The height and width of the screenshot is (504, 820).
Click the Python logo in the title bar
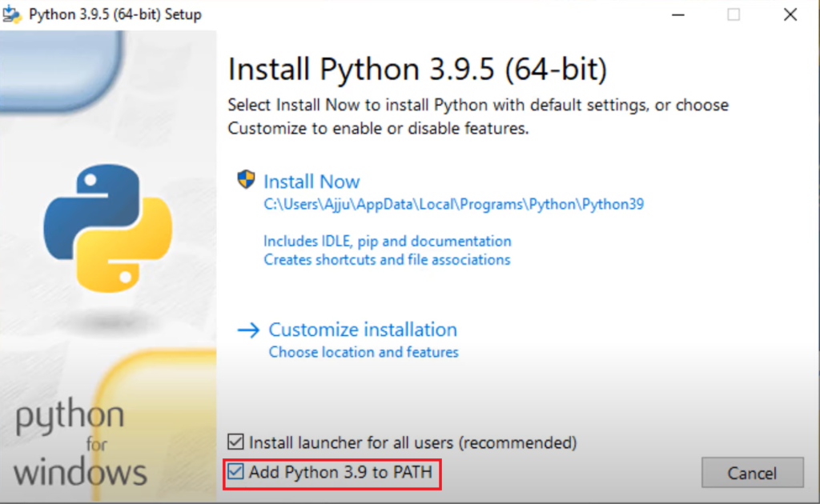11,13
